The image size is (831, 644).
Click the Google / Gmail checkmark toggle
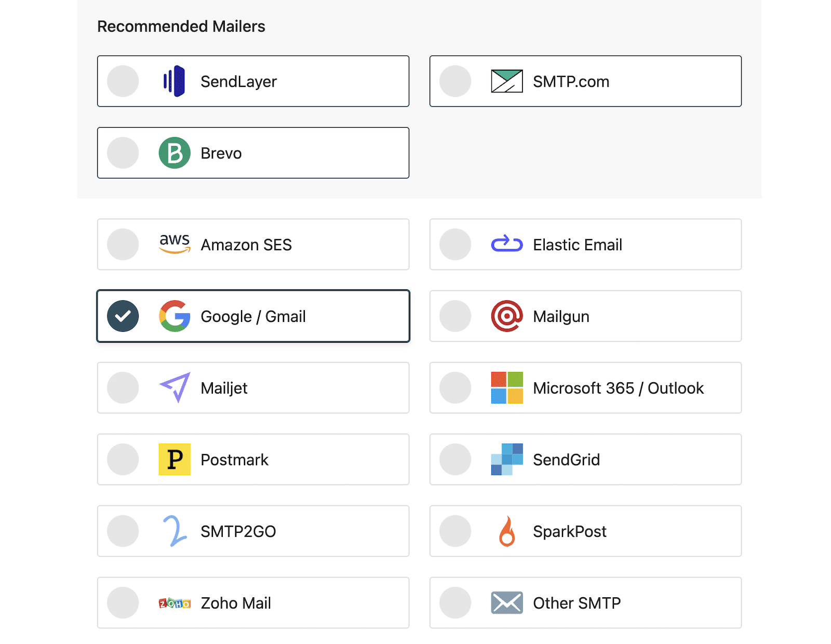point(123,316)
